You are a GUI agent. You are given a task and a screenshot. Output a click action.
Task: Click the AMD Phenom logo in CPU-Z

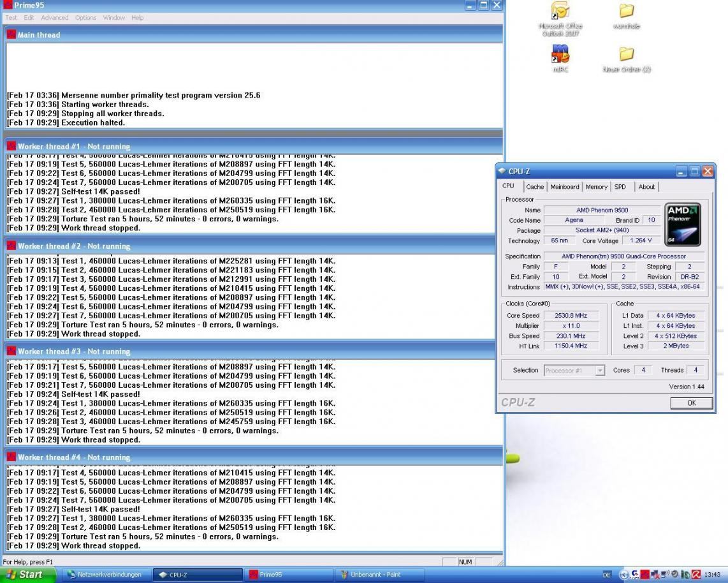683,225
